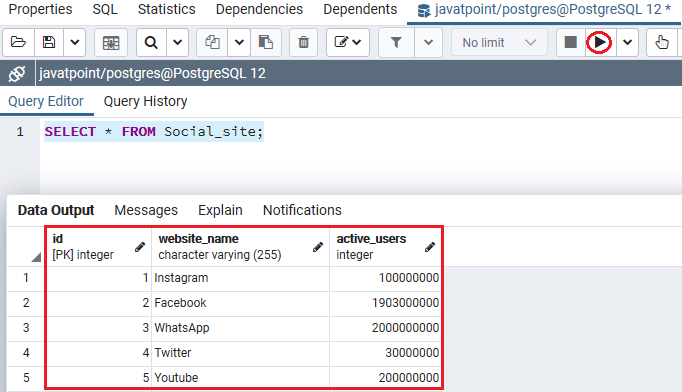Open the Messages output tab
682x392 pixels.
tap(146, 210)
